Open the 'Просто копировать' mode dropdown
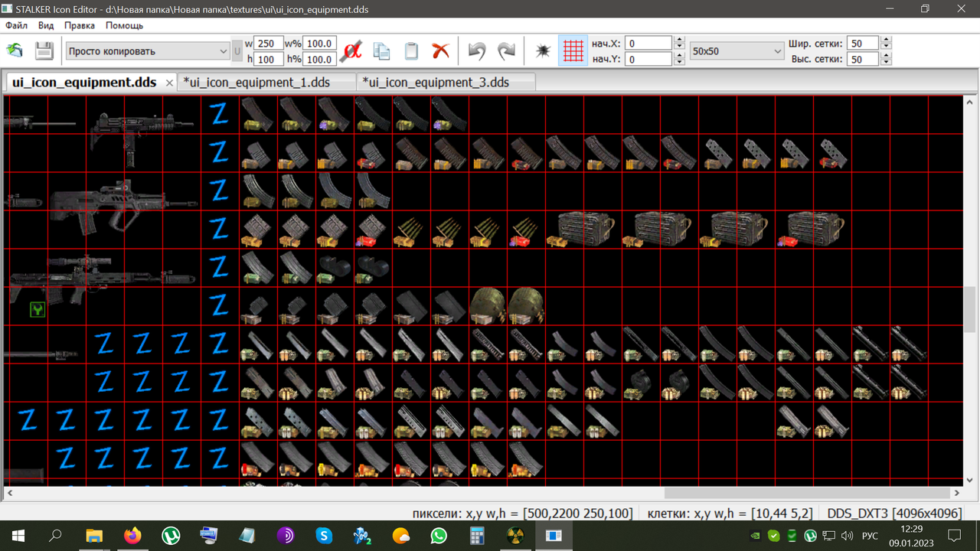980x551 pixels. coord(148,51)
